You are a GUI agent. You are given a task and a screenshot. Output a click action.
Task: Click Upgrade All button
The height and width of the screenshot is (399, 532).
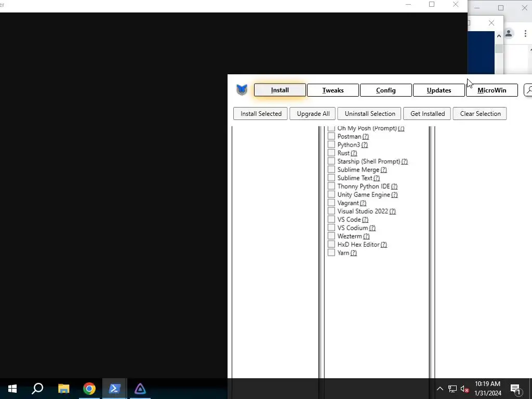[313, 114]
